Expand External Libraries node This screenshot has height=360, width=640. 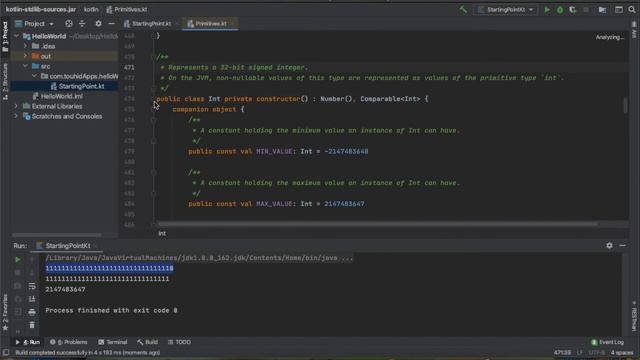pos(16,106)
